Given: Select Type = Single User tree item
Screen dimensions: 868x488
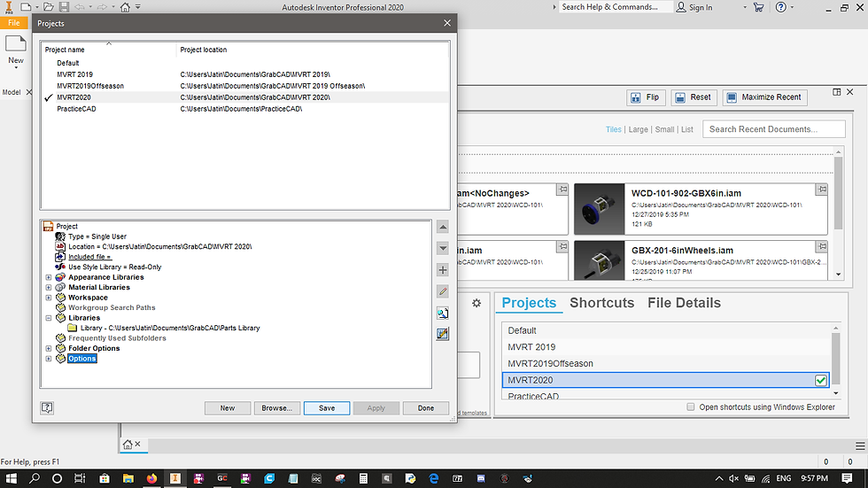Looking at the screenshot, I should point(97,236).
